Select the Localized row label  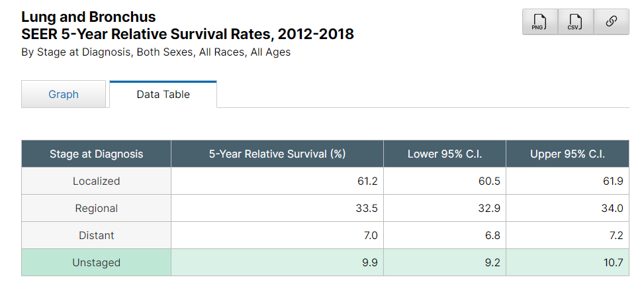[x=96, y=181]
